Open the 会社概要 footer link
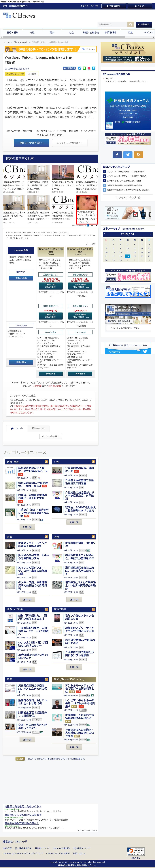Image resolution: width=155 pixels, height=868 pixels. pos(7,848)
